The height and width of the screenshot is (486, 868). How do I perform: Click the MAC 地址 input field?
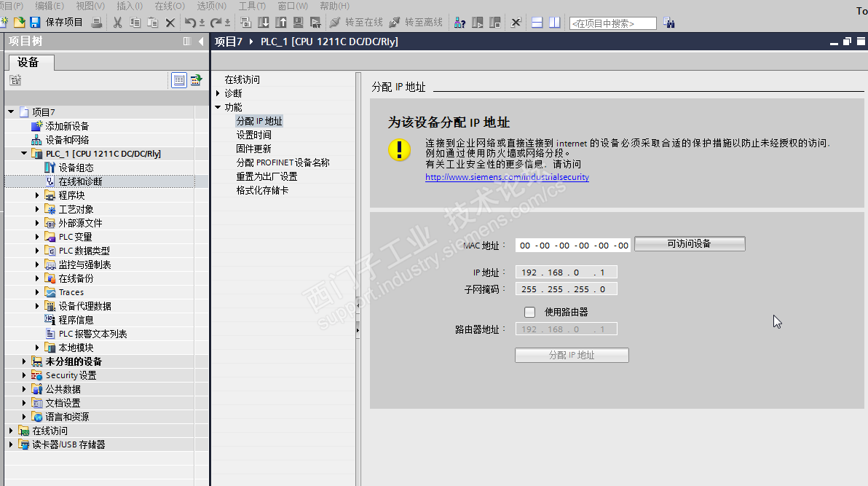coord(574,245)
